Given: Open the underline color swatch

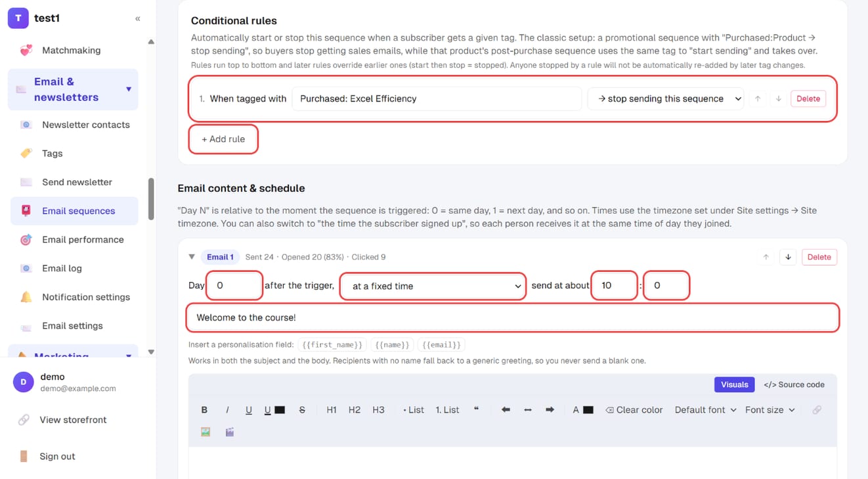Looking at the screenshot, I should coord(280,410).
